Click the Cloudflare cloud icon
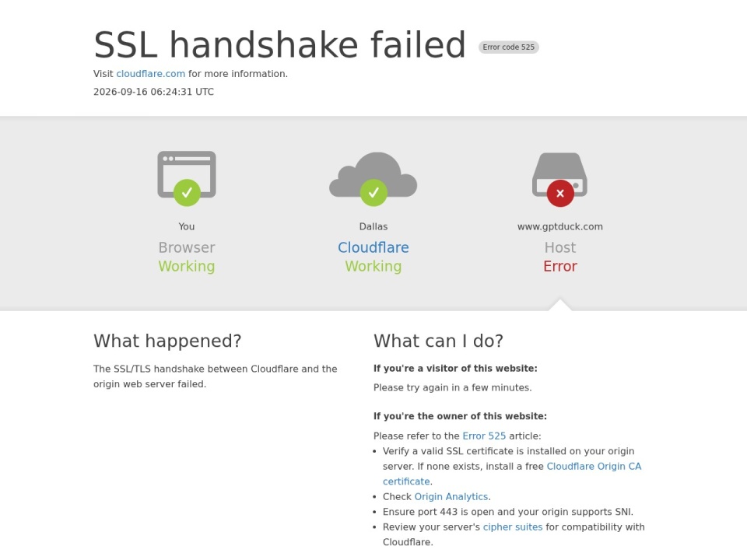 point(373,174)
